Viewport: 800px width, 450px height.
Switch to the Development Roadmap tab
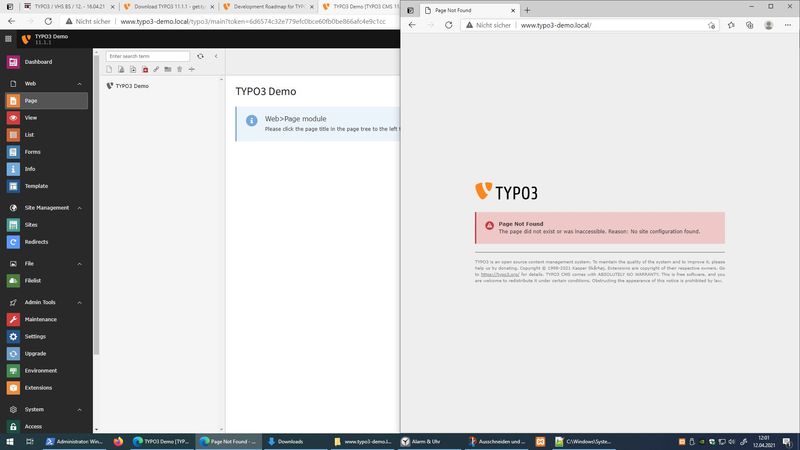tap(268, 7)
